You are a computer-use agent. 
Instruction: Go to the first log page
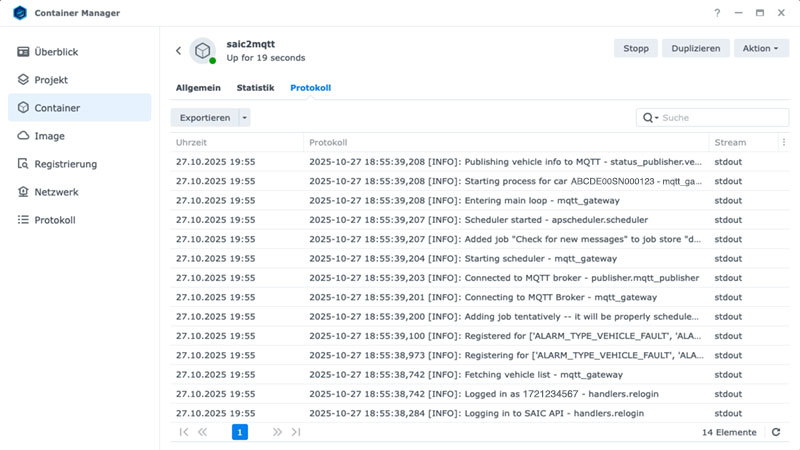click(x=183, y=432)
